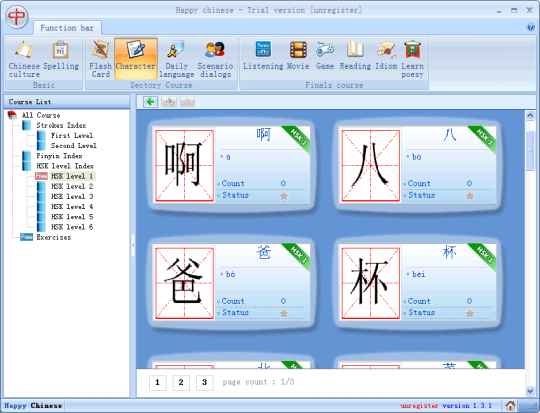
Task: Open the Daily language course
Action: [176, 59]
